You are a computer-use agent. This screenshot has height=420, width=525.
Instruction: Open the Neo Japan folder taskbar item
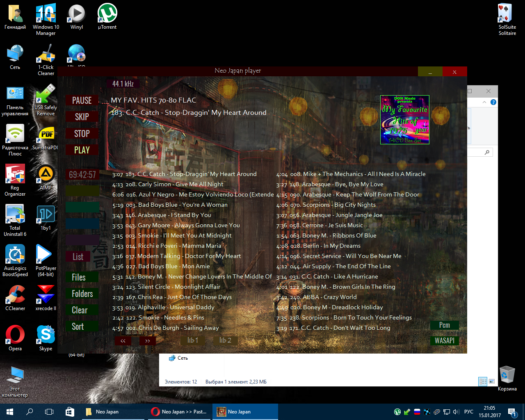[113, 412]
